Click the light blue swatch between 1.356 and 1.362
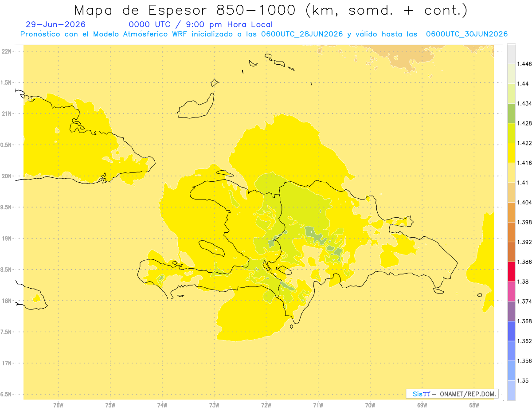 point(511,351)
